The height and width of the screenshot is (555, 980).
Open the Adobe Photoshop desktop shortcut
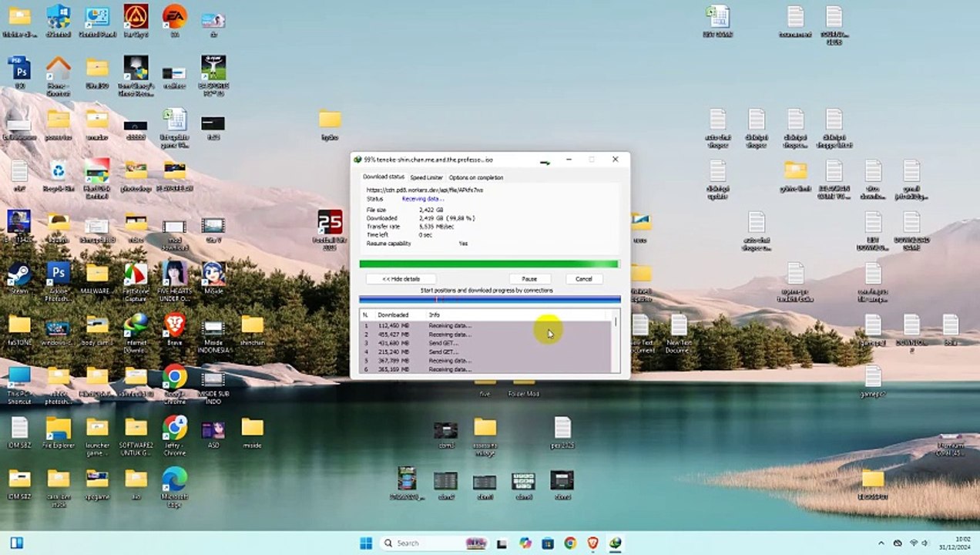pyautogui.click(x=59, y=281)
